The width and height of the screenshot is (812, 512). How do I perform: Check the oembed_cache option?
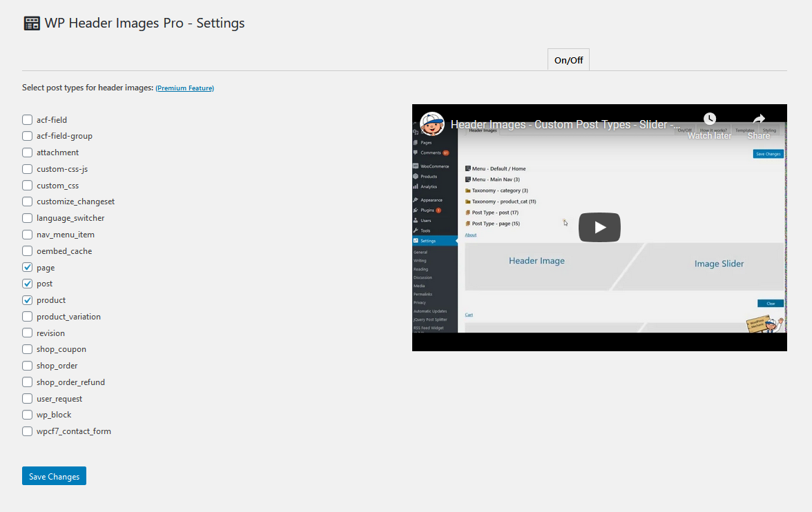click(x=28, y=251)
